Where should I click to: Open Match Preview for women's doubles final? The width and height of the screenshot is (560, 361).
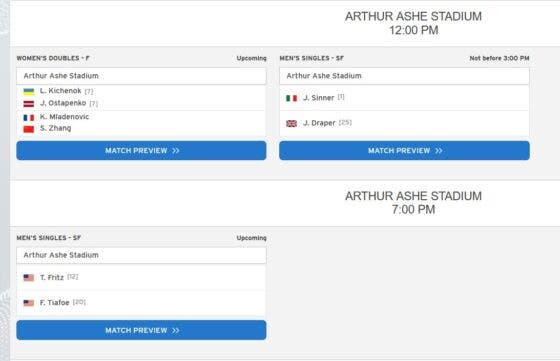tap(141, 151)
